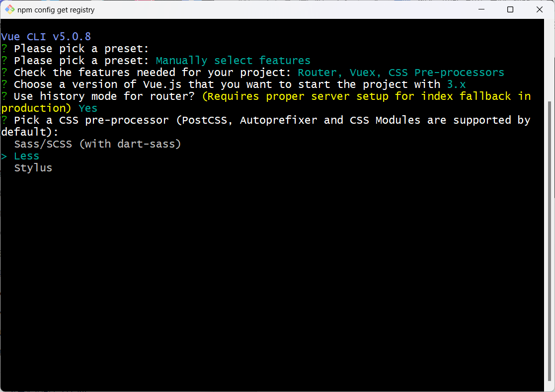Maximize the terminal window

pos(510,9)
